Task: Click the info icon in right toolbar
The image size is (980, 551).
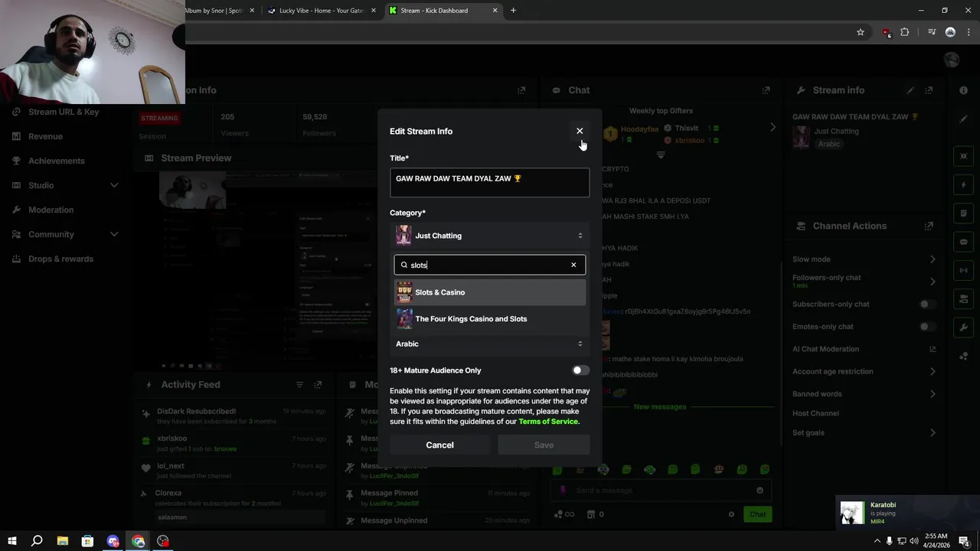Action: 963,90
